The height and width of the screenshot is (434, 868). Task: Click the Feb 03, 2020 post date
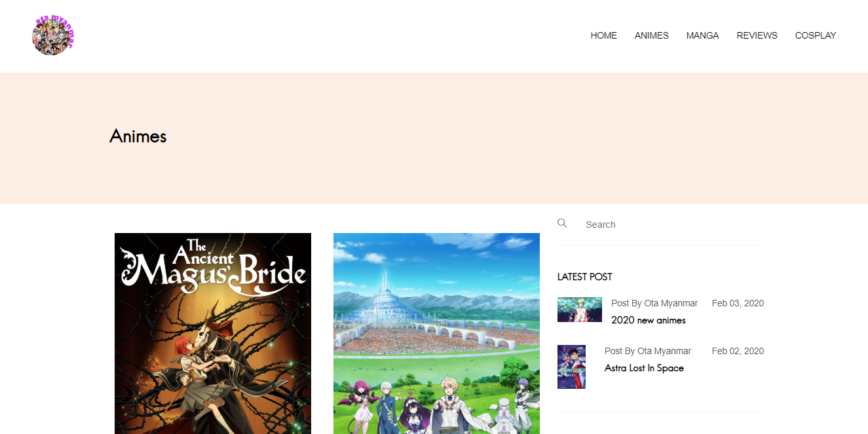click(738, 303)
